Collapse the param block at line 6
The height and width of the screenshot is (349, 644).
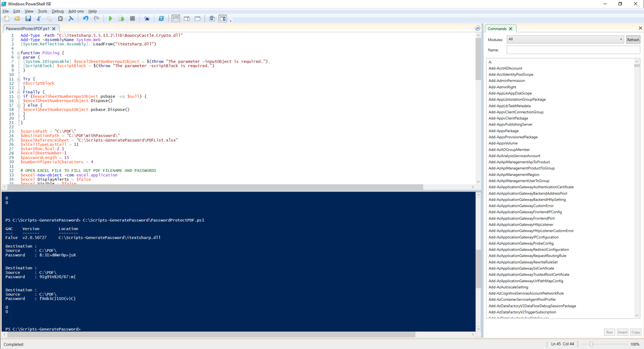(x=18, y=57)
